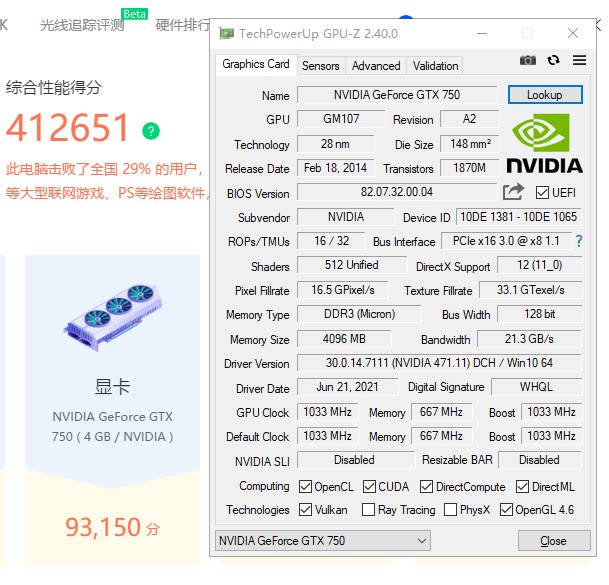
Task: Open the 光线追踪评测 tab in background window
Action: [x=82, y=25]
